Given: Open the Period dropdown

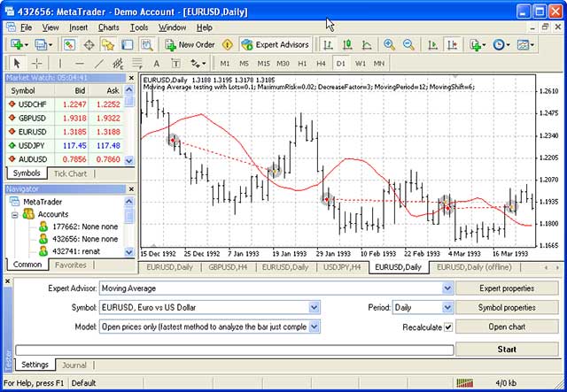Looking at the screenshot, I should pos(447,307).
